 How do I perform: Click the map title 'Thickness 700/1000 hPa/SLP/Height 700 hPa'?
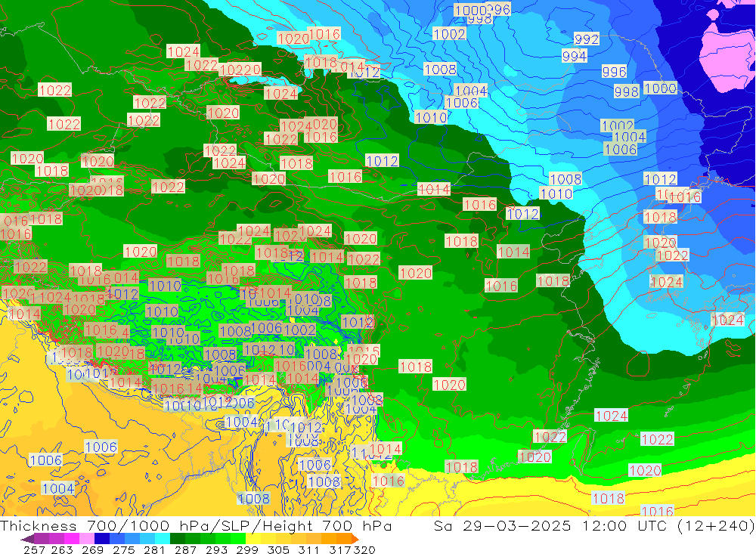coord(196,525)
